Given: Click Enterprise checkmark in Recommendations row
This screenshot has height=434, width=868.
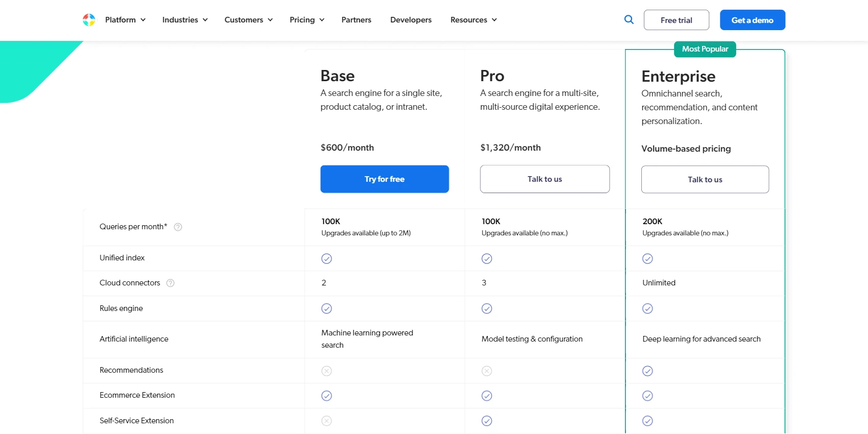Looking at the screenshot, I should [647, 371].
